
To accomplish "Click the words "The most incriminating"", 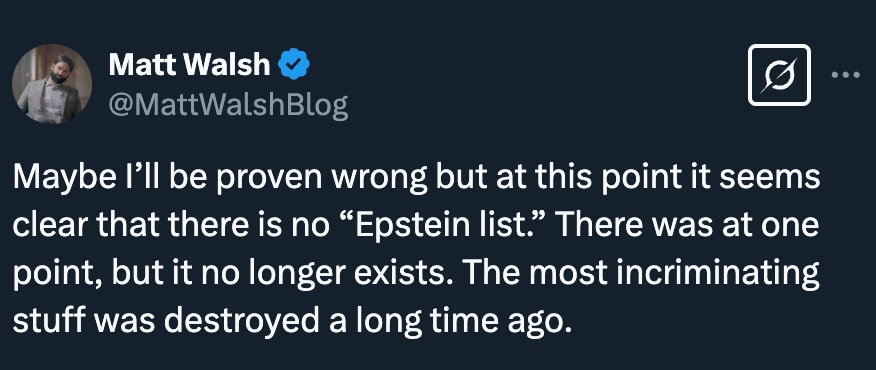I will (x=642, y=273).
